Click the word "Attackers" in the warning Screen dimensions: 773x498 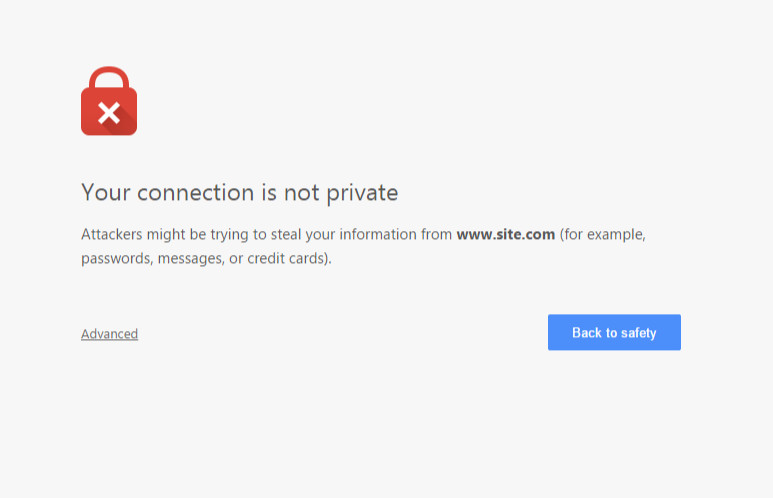point(112,235)
